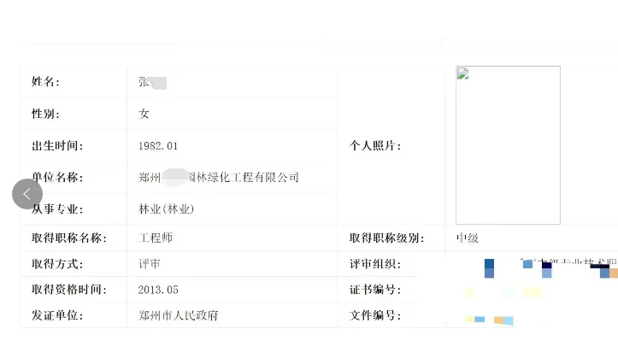Select specialty value 林业(林业)
Screen dimensions: 618x364
[x=167, y=209]
